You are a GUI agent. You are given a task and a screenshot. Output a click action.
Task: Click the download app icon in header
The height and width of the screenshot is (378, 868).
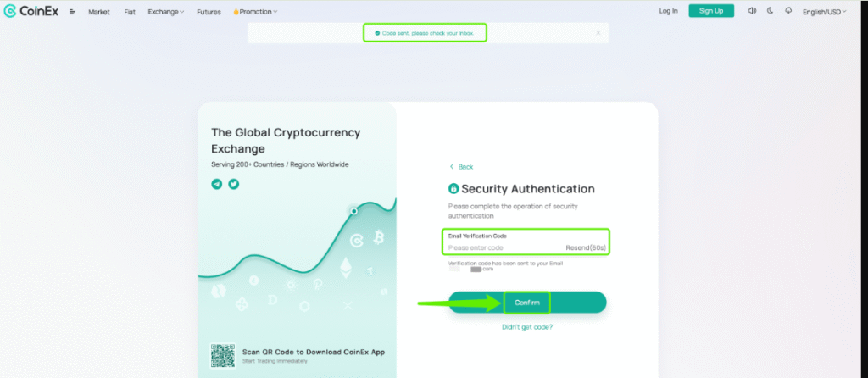(788, 11)
